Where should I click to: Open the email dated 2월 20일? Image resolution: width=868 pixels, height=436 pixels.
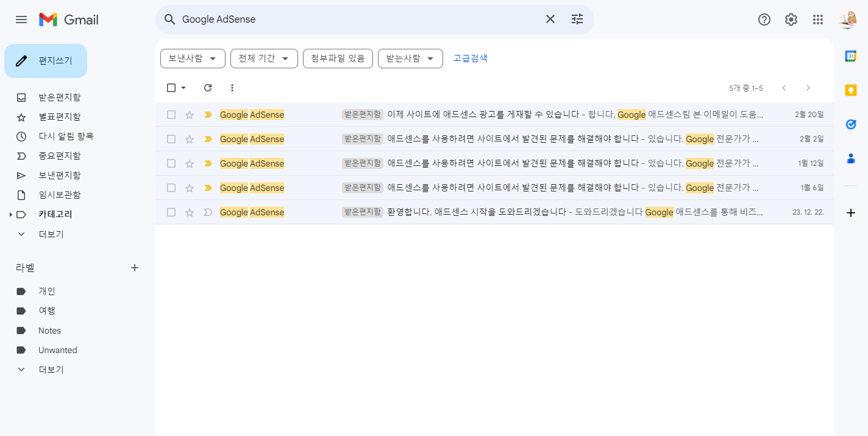tap(494, 115)
